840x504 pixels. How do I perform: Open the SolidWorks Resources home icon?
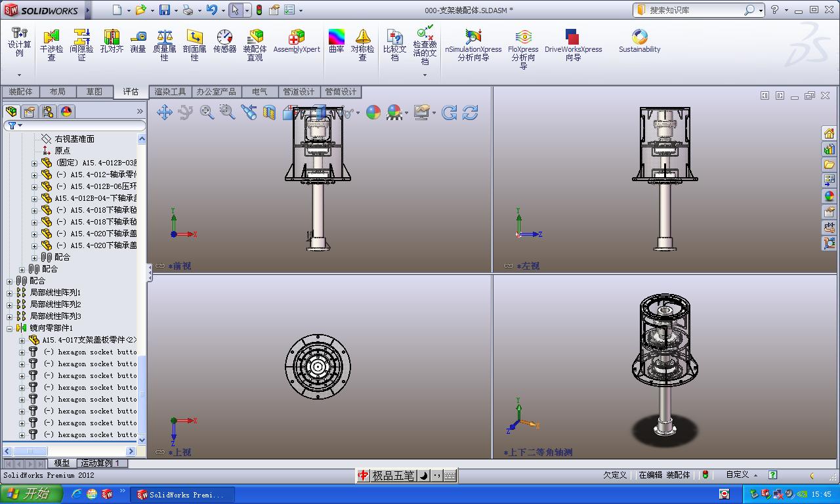coord(829,133)
